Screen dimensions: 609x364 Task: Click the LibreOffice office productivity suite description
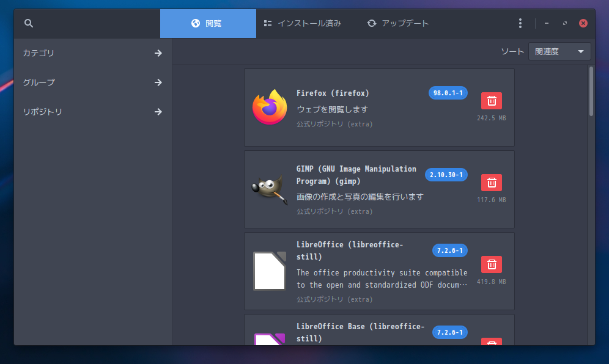[x=382, y=278]
